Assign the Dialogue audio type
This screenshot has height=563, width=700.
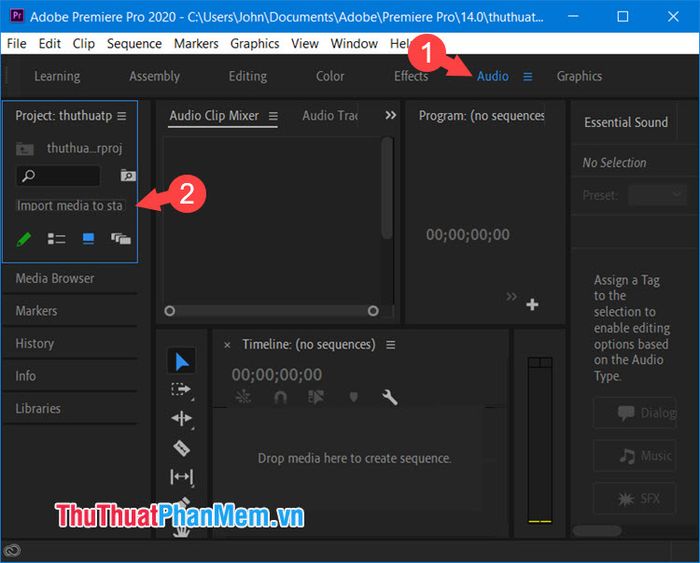pyautogui.click(x=636, y=413)
